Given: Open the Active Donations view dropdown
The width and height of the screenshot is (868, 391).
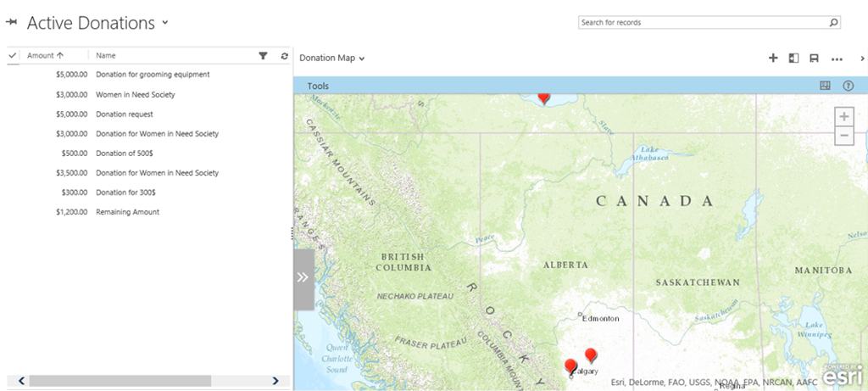Looking at the screenshot, I should coord(165,23).
